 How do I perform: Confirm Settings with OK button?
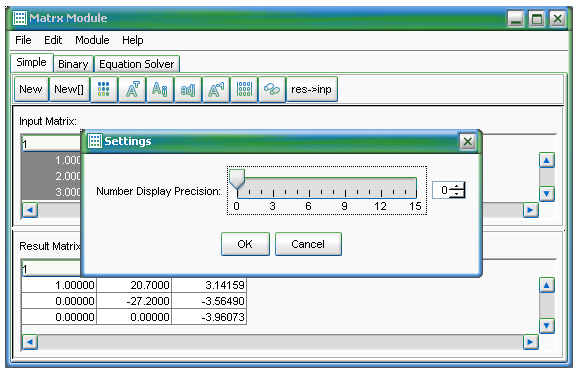click(x=245, y=244)
